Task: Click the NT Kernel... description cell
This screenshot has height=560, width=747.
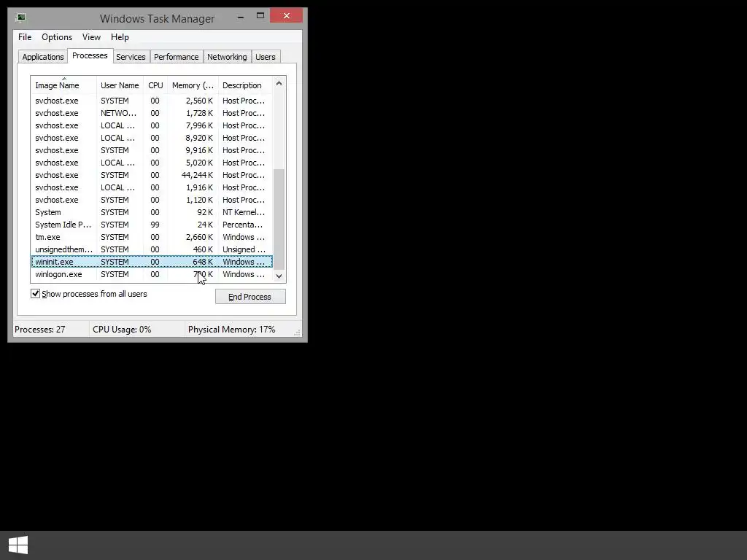Action: pos(244,212)
